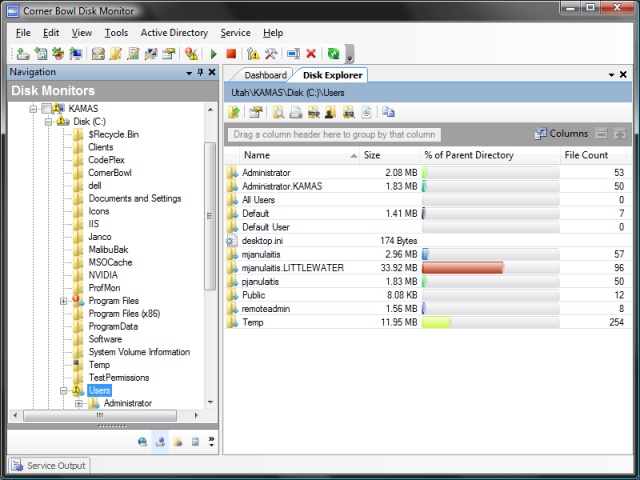The image size is (640, 480).
Task: Collapse the Users folder in the tree
Action: click(x=64, y=391)
